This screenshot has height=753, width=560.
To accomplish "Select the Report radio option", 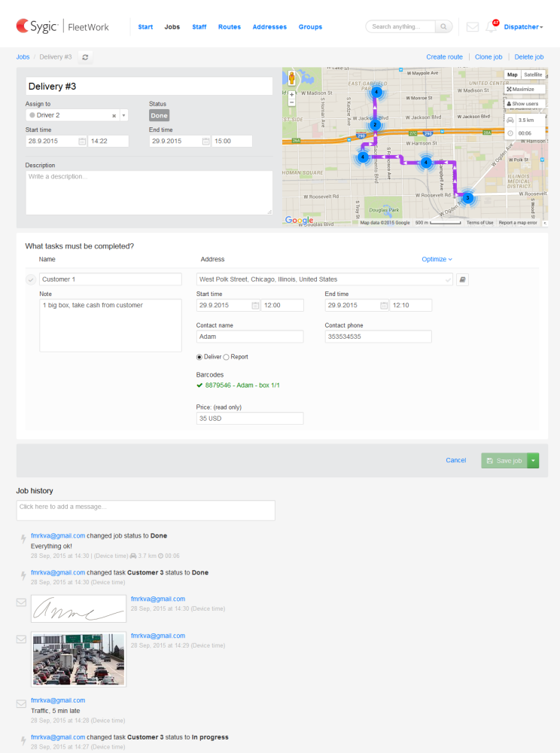I will (x=226, y=357).
